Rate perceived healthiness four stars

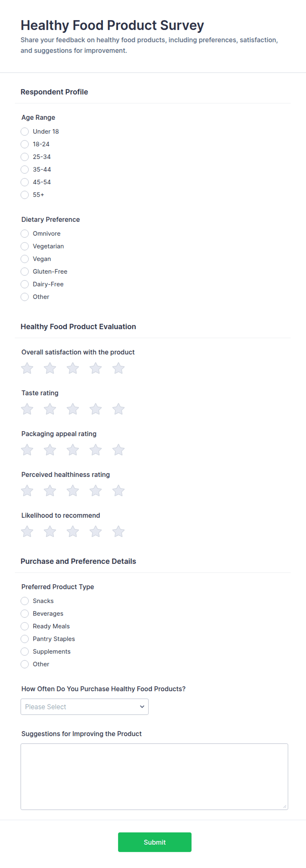tap(96, 490)
